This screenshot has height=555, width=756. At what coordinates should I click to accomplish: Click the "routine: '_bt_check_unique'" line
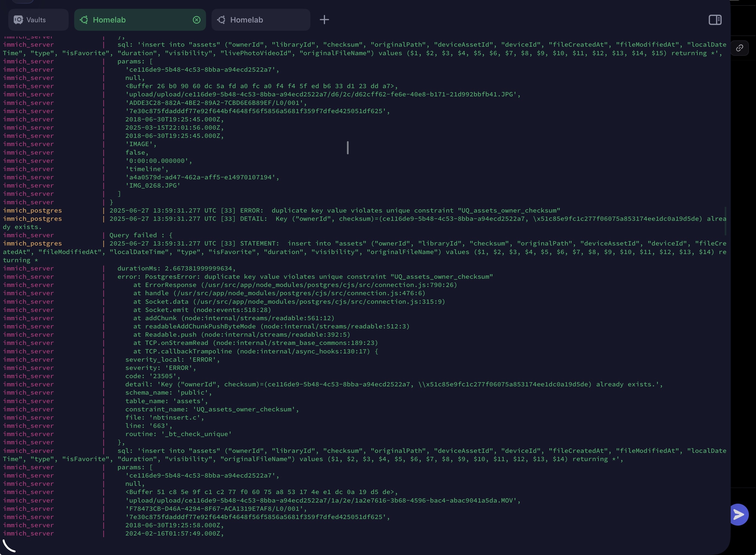click(178, 434)
